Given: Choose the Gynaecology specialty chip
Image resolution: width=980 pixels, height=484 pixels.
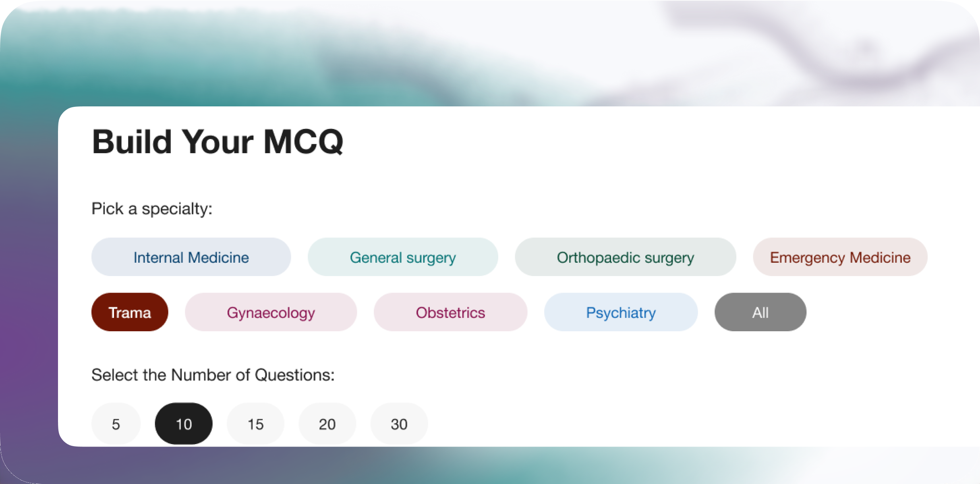Looking at the screenshot, I should pos(271,312).
